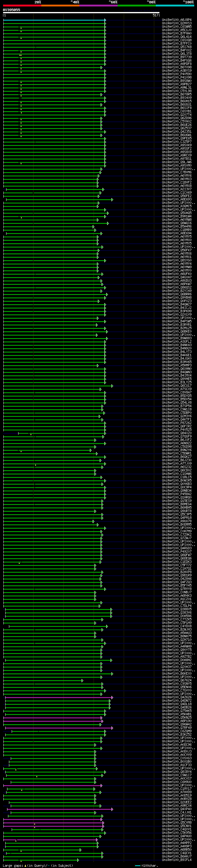Image resolution: width=197 pixels, height=868 pixels.
Task: Open hit UniRef100_P40590
Action: 176,74
